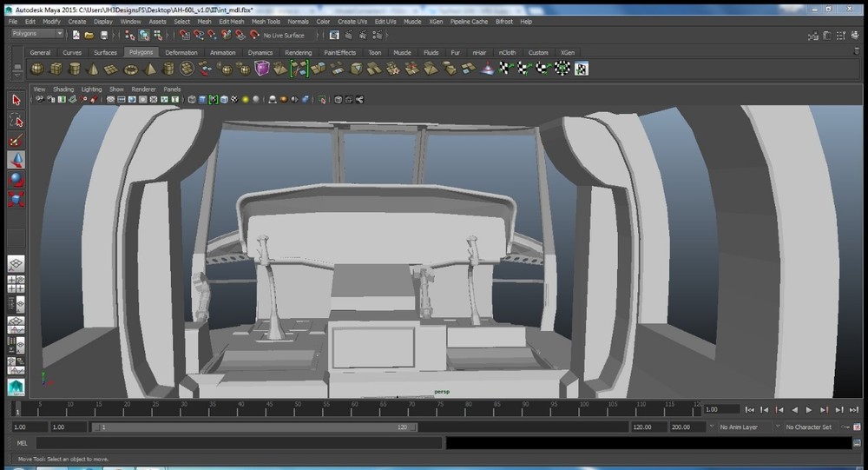Choose the Paint Selection tool
The height and width of the screenshot is (470, 868).
[x=16, y=140]
